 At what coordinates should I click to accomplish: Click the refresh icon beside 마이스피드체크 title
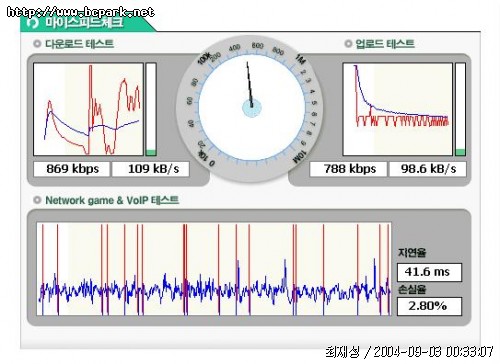click(x=33, y=23)
